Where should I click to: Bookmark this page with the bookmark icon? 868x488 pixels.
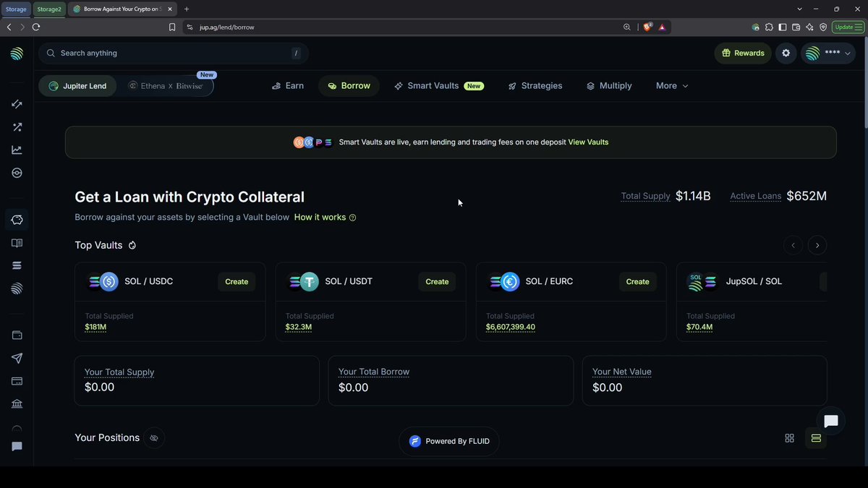(172, 27)
